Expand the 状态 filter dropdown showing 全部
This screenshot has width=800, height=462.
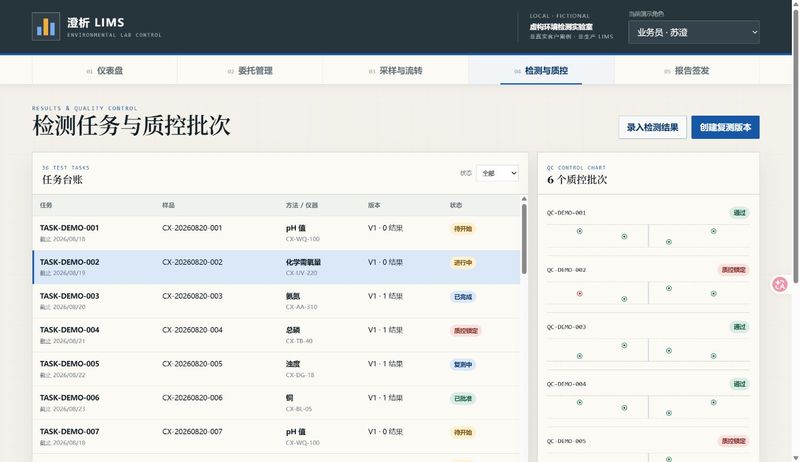pos(497,173)
